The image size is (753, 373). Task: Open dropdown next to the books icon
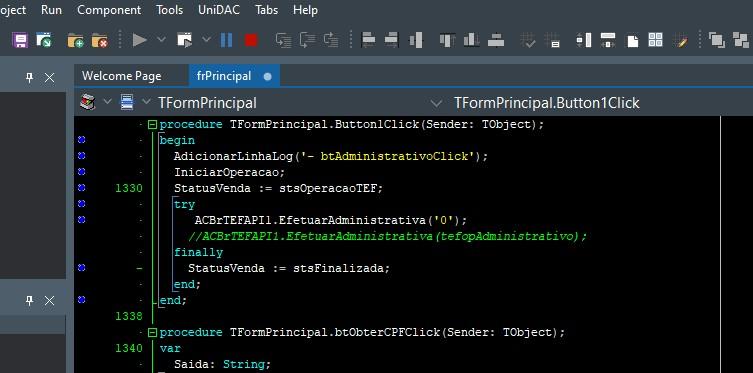pos(108,102)
